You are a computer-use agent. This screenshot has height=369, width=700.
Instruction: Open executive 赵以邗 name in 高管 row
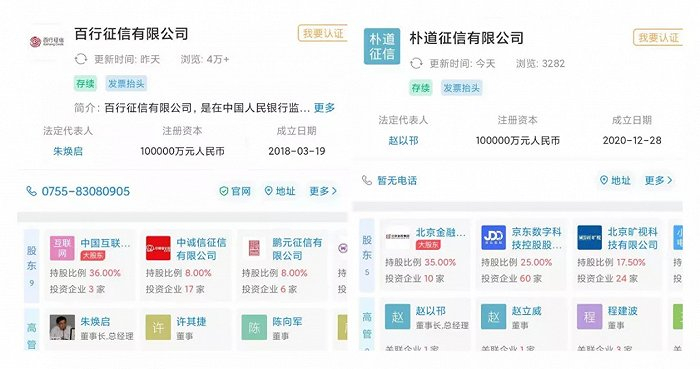(430, 311)
